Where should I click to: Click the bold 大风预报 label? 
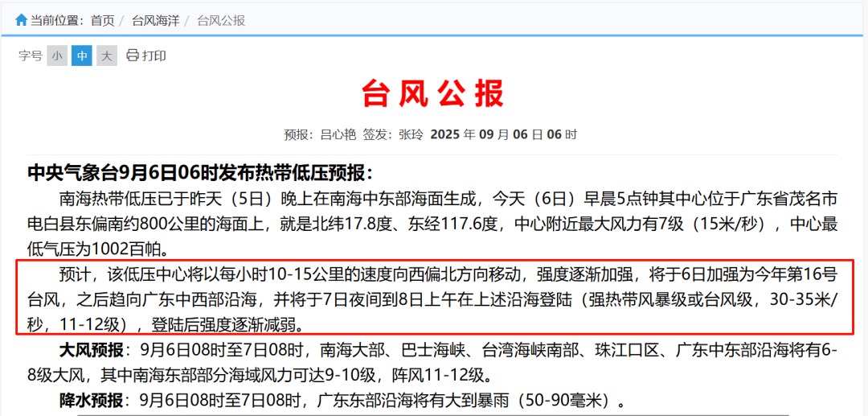point(92,350)
